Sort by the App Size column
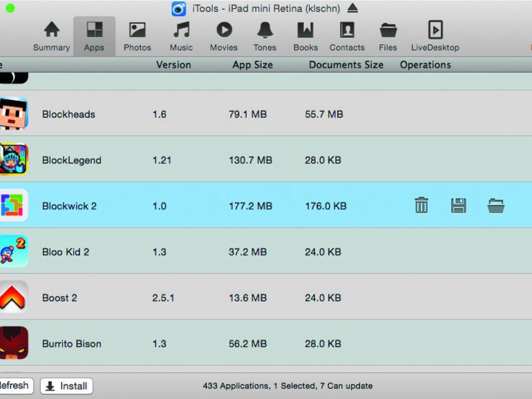 point(253,65)
